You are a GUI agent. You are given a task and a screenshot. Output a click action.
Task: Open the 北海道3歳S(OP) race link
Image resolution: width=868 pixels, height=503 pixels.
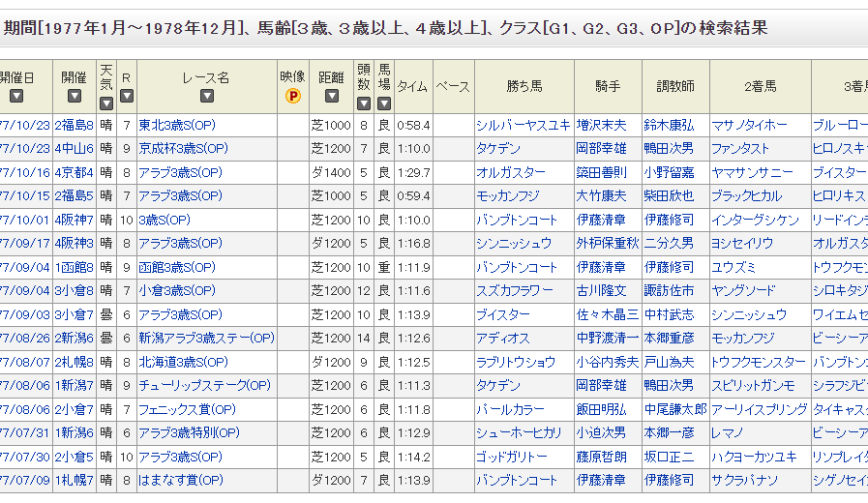183,363
